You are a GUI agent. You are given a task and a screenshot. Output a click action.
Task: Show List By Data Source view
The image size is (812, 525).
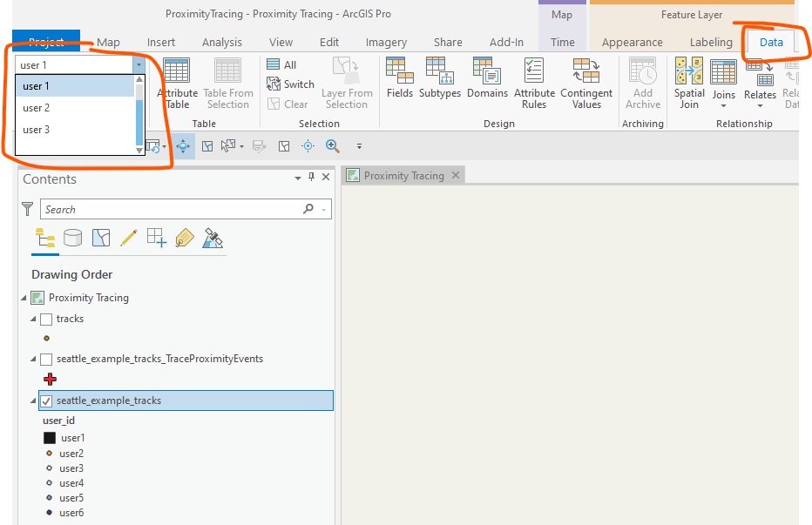tap(72, 239)
